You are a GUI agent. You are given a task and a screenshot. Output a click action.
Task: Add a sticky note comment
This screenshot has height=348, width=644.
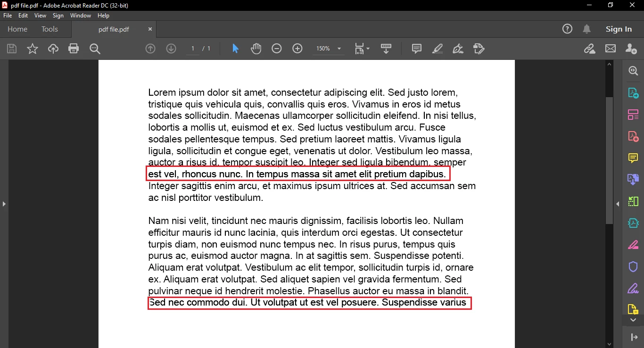(x=417, y=49)
